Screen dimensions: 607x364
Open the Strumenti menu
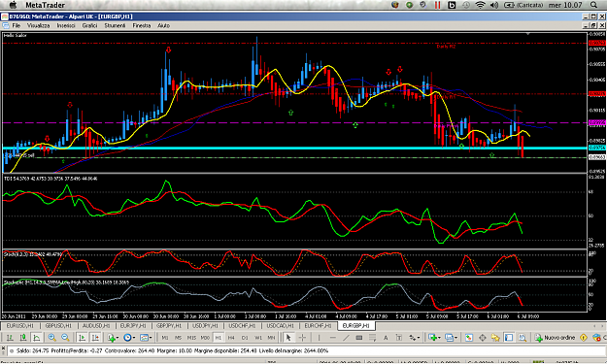click(115, 25)
